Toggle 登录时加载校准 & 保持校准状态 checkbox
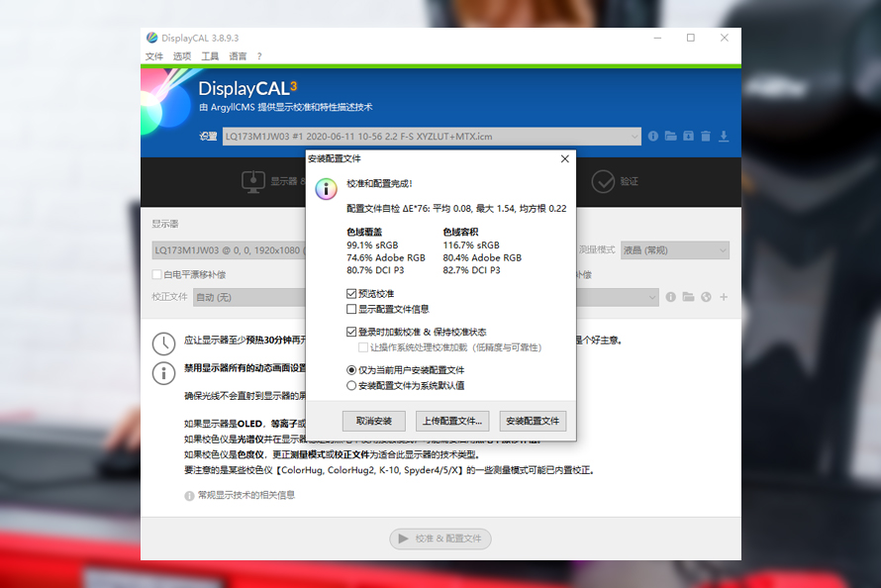Screen dimensions: 881x588 click(351, 332)
